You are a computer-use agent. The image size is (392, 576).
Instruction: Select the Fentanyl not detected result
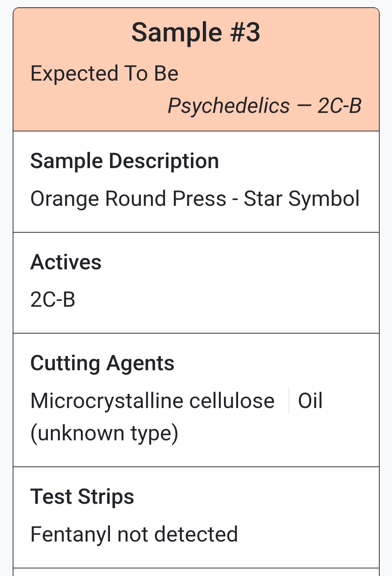[134, 535]
